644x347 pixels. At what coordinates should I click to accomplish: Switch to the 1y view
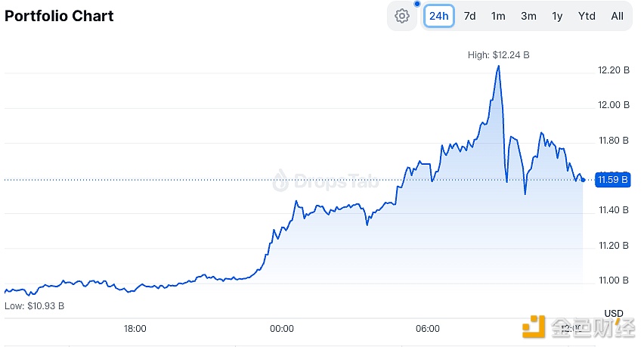(557, 16)
